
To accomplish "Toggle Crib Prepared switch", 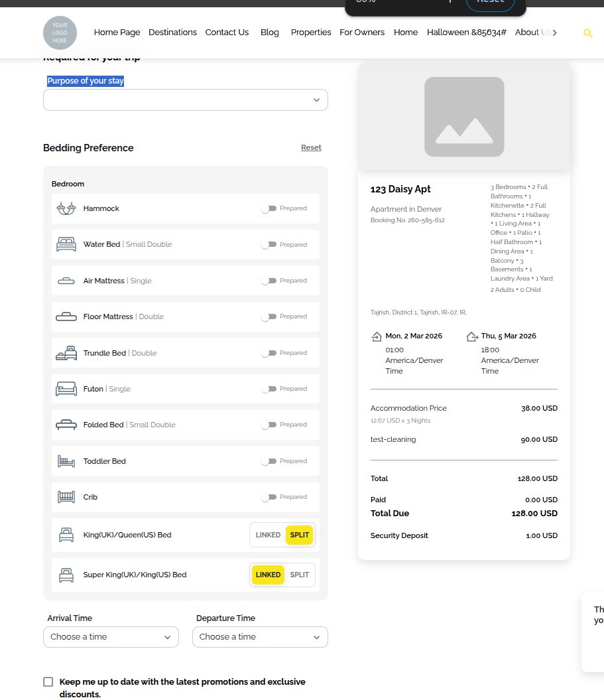I will (x=269, y=497).
